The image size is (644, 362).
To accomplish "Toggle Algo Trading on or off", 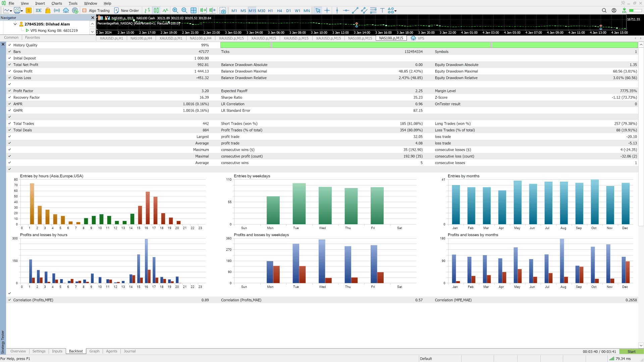I will pyautogui.click(x=96, y=10).
